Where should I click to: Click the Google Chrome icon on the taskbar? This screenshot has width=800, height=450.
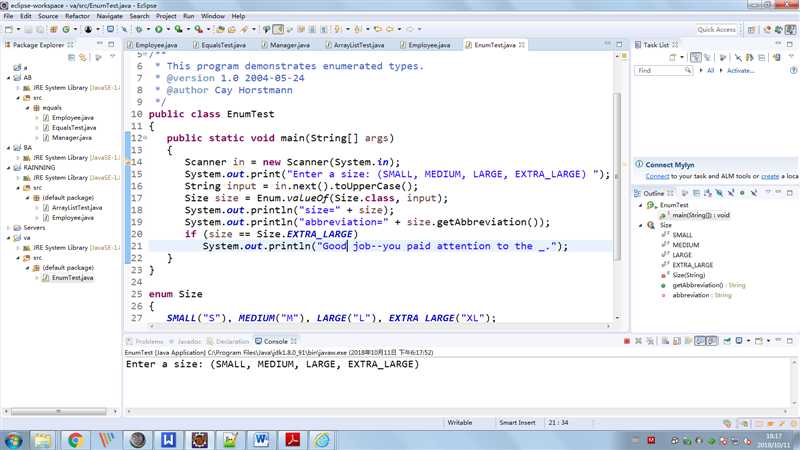76,440
